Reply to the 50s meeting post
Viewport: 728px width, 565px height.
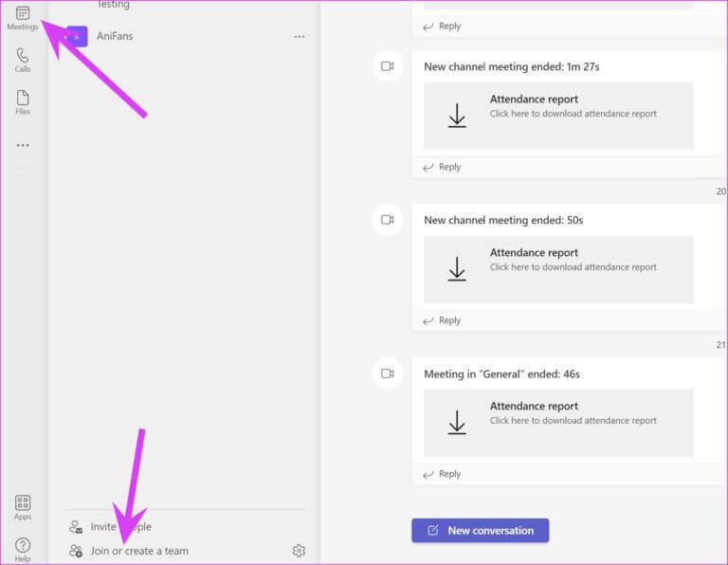pyautogui.click(x=442, y=320)
